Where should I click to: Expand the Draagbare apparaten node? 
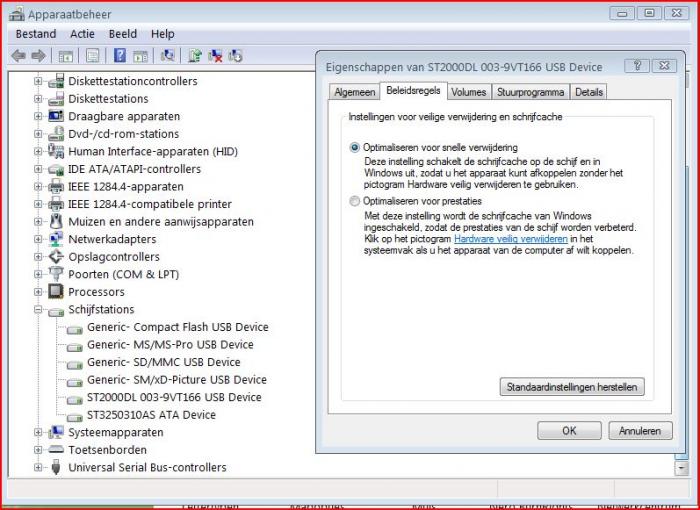click(x=38, y=116)
